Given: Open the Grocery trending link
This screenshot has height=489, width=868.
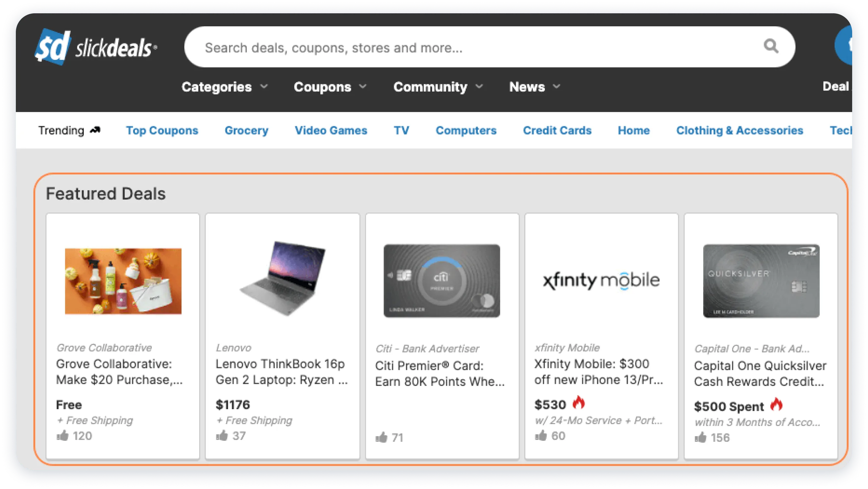Looking at the screenshot, I should [247, 130].
